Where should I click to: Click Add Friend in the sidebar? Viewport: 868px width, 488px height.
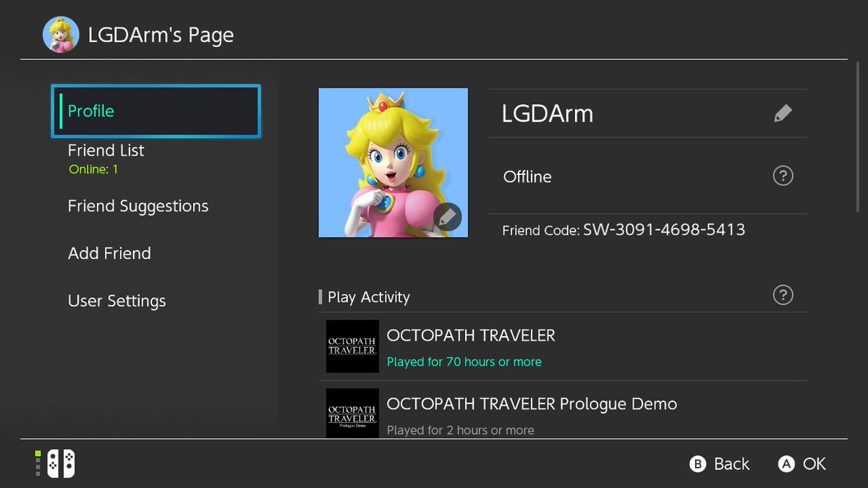[109, 253]
